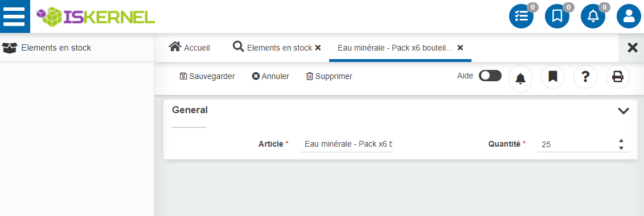Toggle the Aide switch

coord(490,76)
